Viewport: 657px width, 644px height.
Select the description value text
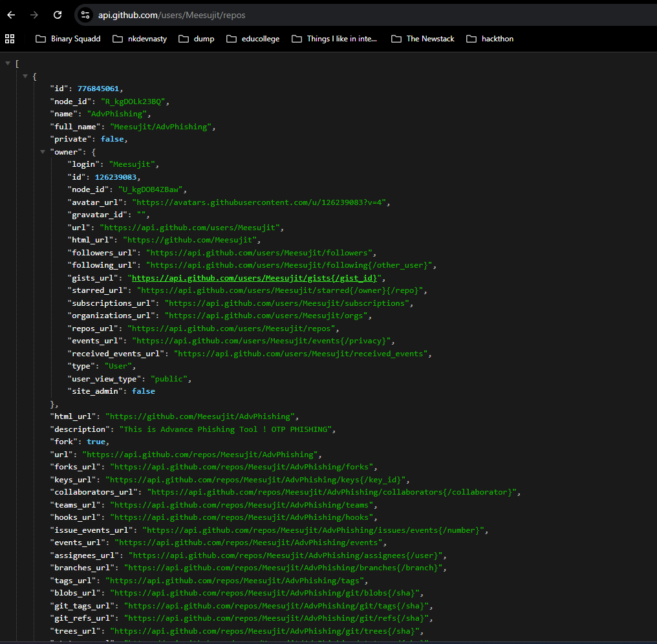coord(226,429)
